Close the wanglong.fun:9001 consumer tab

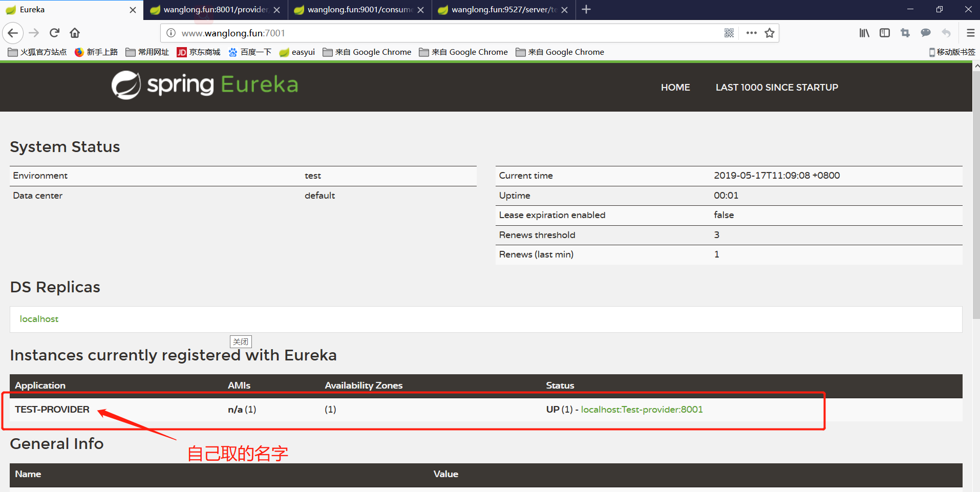coord(420,10)
